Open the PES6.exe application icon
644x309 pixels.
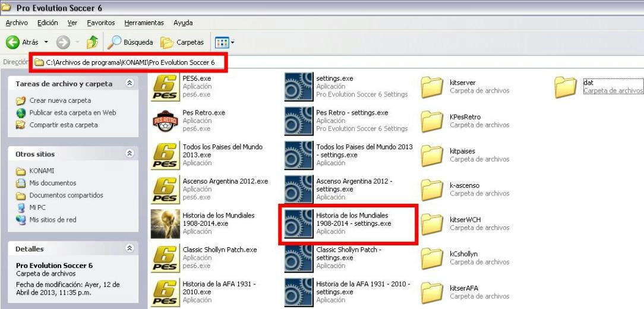click(x=165, y=86)
